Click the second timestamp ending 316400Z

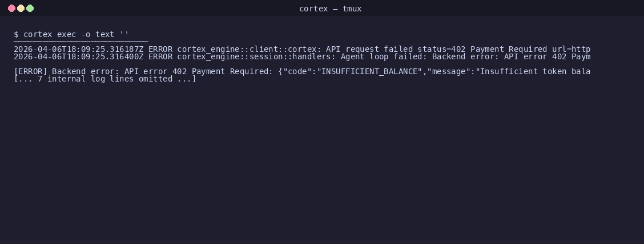coord(78,56)
